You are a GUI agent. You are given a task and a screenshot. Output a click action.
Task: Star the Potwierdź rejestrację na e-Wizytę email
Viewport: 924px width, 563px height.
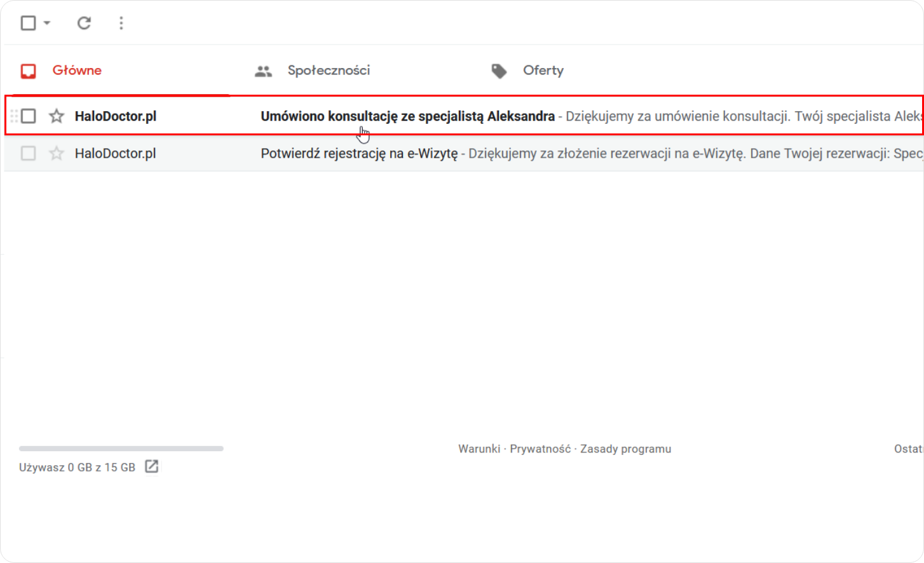(57, 153)
